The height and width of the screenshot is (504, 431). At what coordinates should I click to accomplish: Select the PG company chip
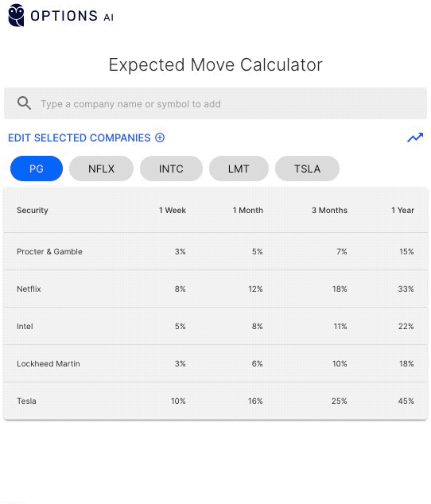[x=37, y=169]
